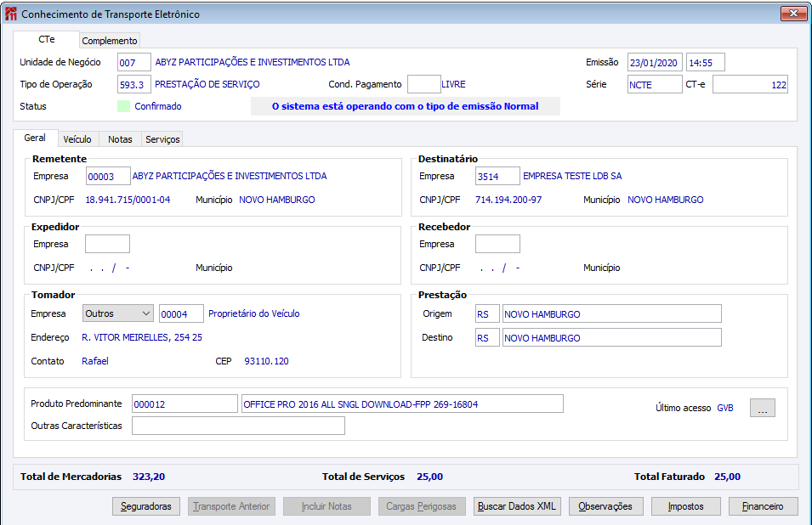Click Produto Predominante code field 000012
Screen dimensions: 812x525
(185, 404)
